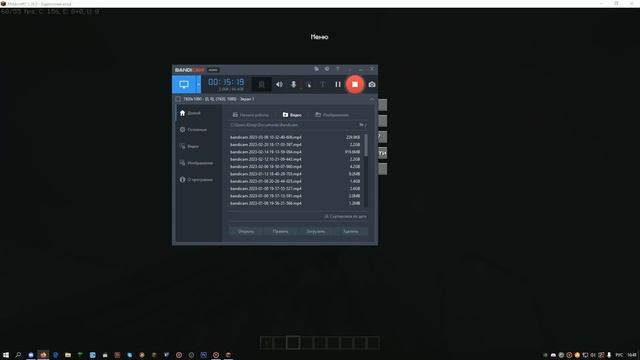Open Bandicam help question mark icon

point(338,69)
